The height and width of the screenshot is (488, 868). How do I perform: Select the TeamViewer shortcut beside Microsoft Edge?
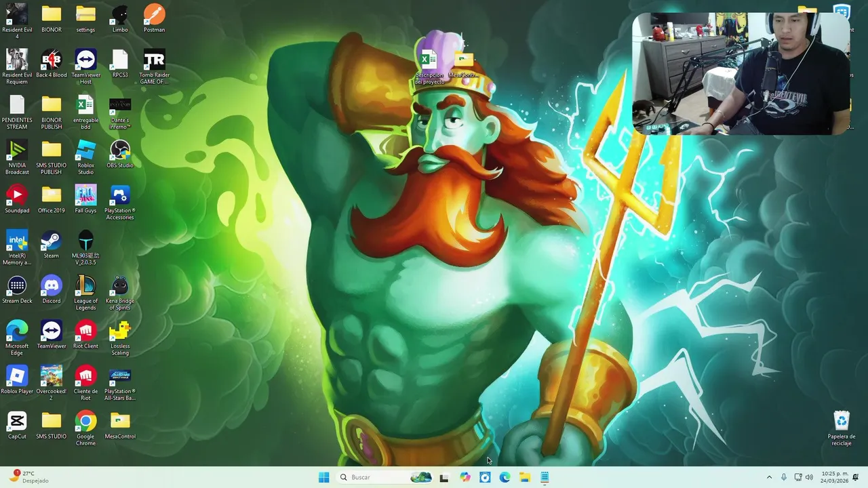[52, 335]
